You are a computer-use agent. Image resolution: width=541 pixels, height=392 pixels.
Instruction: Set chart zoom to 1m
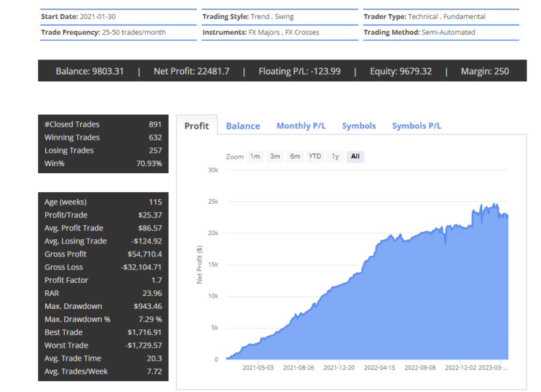pos(255,156)
